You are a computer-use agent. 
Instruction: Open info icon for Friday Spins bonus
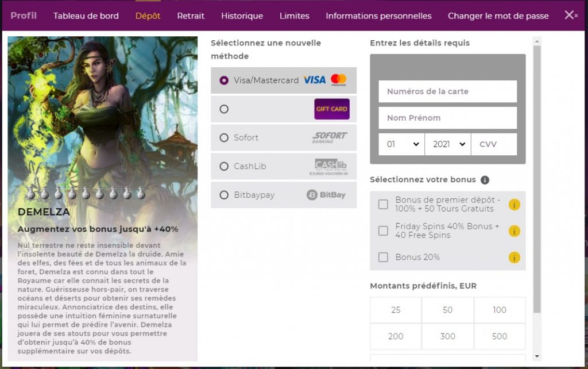514,231
